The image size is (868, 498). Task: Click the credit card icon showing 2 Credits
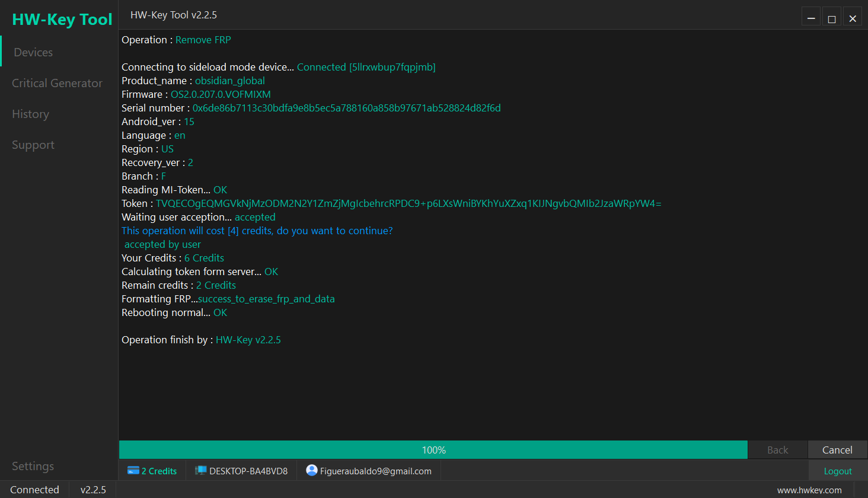133,470
